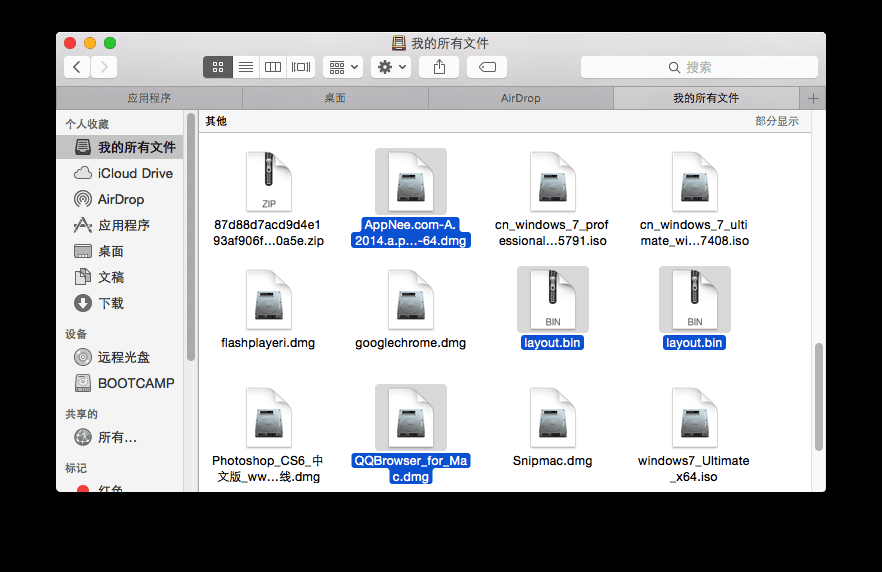Select the Snipmac.dmg file icon
This screenshot has height=572, width=882.
coord(553,418)
